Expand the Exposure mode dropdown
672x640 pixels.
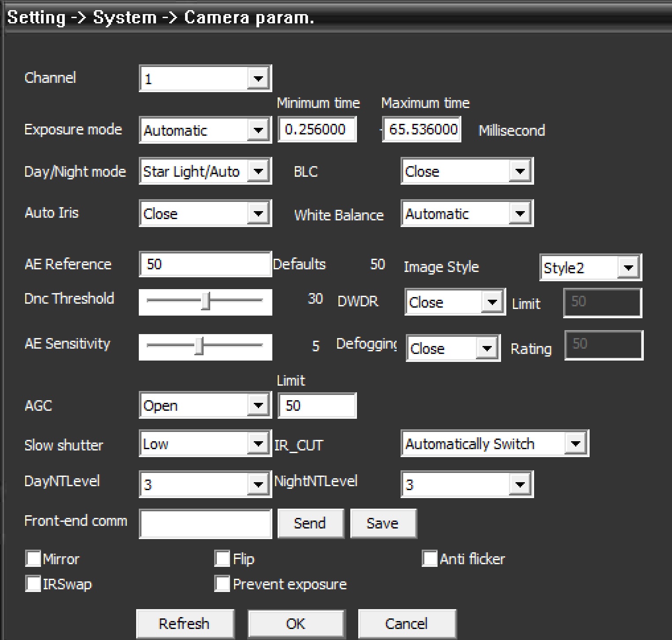pos(258,130)
